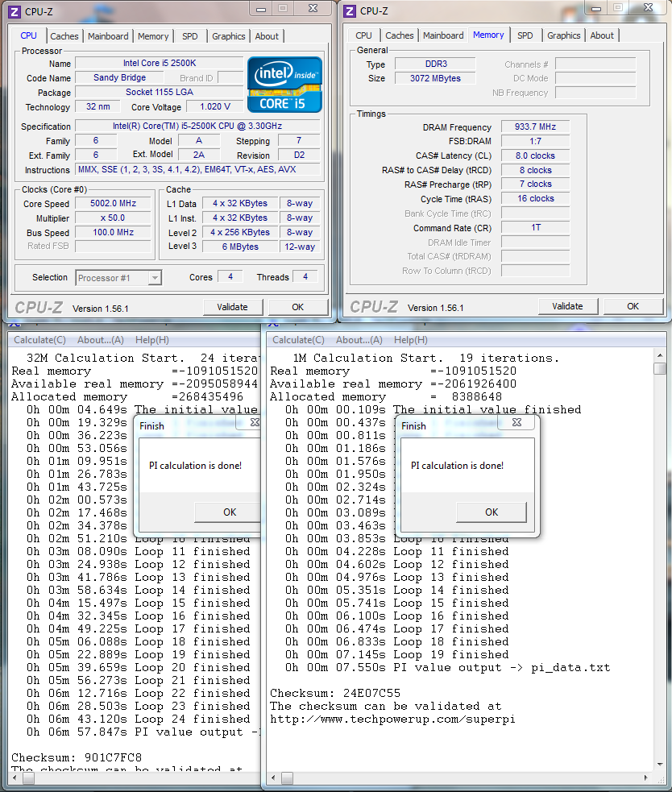
Task: Open Help menu in the 1M Super PI window
Action: point(411,340)
